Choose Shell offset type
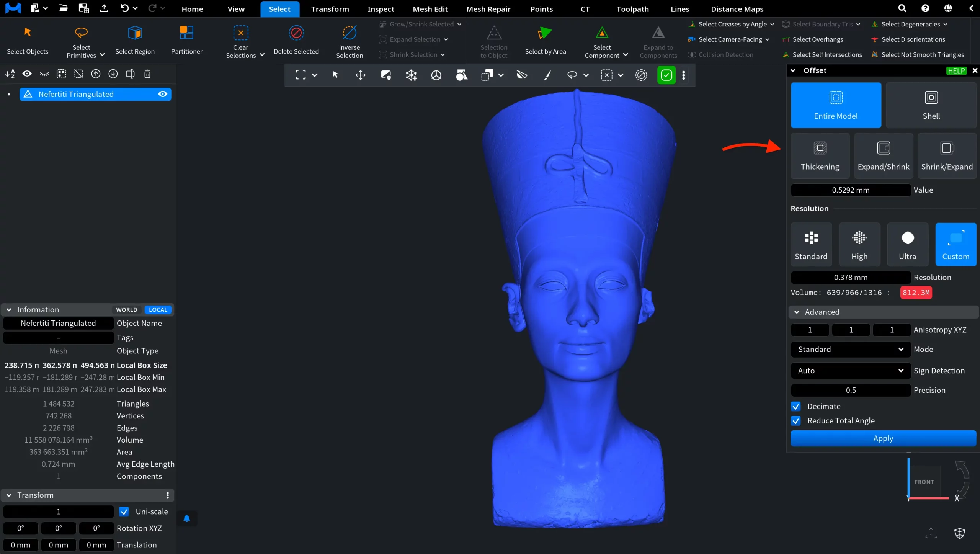 (931, 105)
